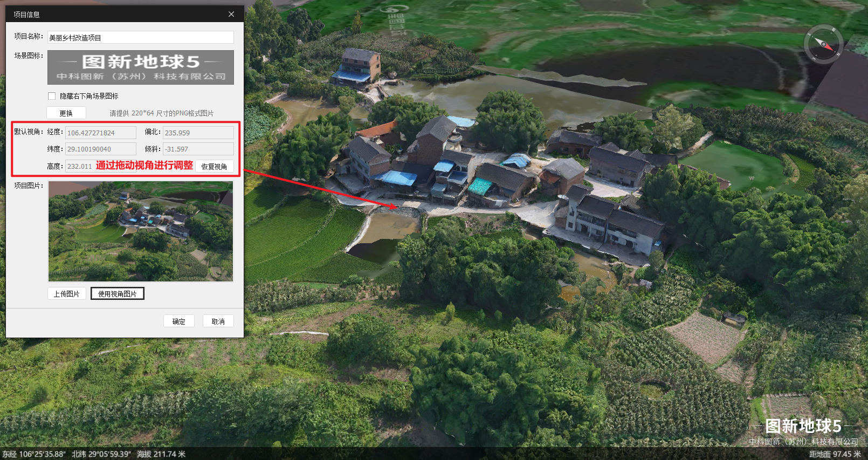Click the project image thumbnail preview

(141, 231)
